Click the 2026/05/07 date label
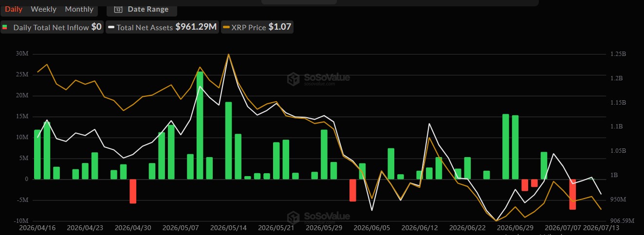644x235 pixels. 181,227
